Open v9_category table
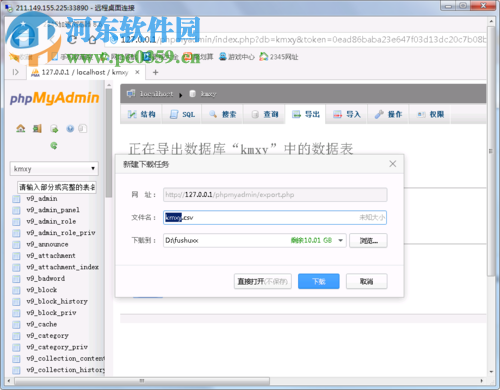Viewport: 500px width, 390px height. pos(47,336)
